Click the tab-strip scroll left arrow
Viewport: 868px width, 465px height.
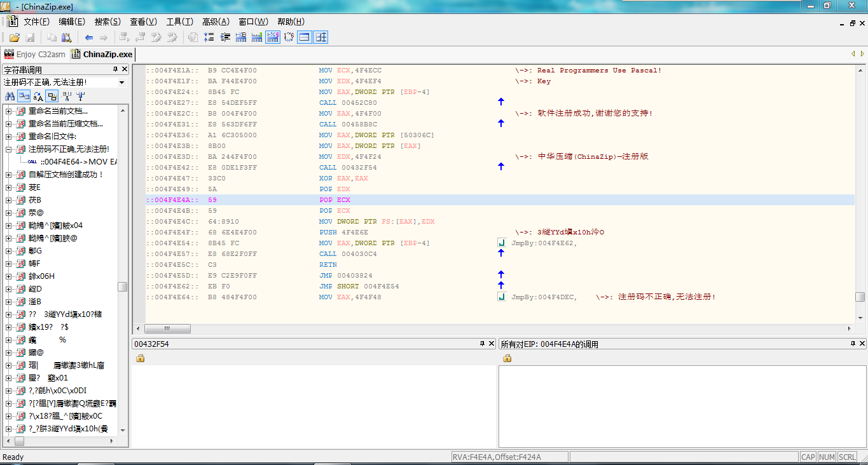click(853, 54)
